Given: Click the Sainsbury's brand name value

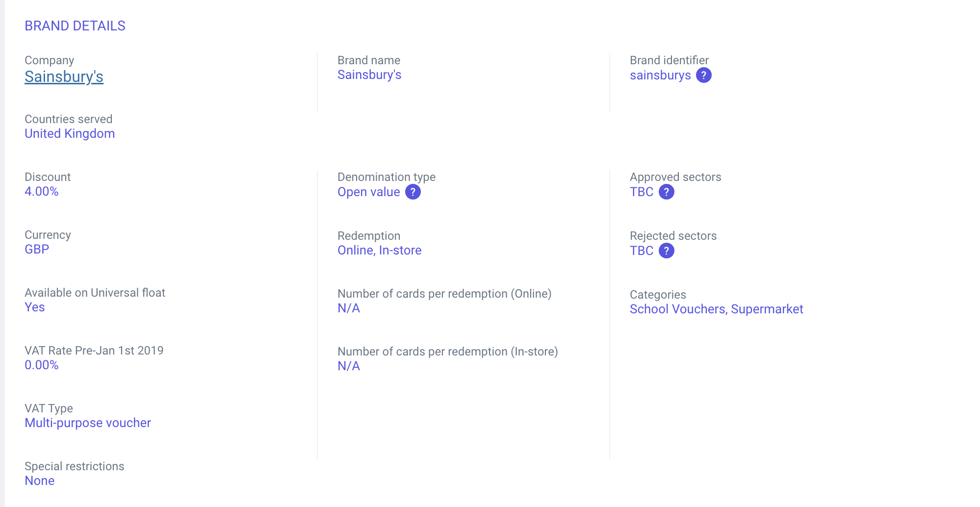Looking at the screenshot, I should tap(369, 75).
